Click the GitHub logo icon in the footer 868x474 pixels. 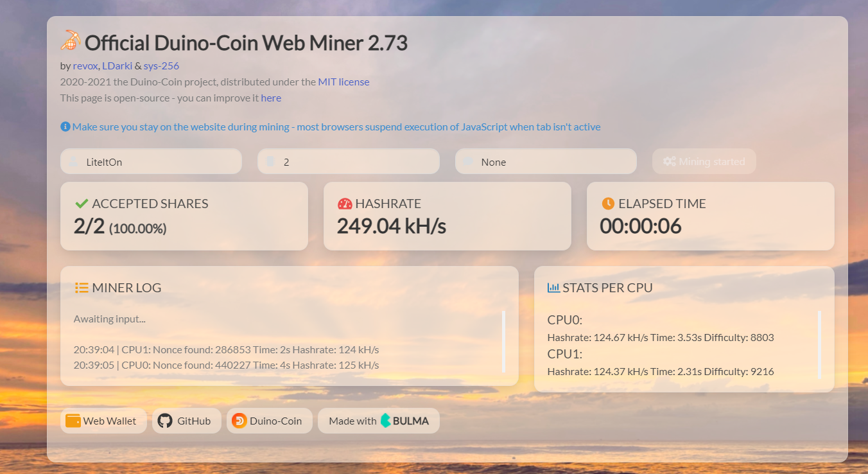pyautogui.click(x=166, y=420)
